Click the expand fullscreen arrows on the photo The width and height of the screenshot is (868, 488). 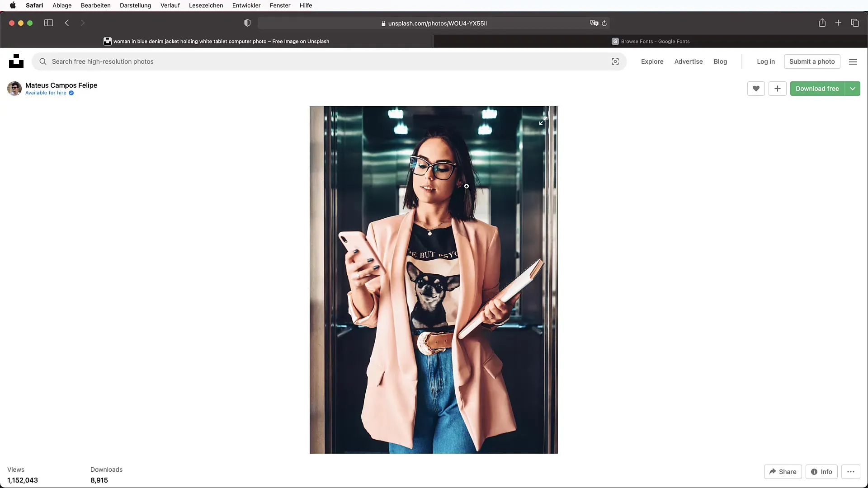tap(543, 121)
